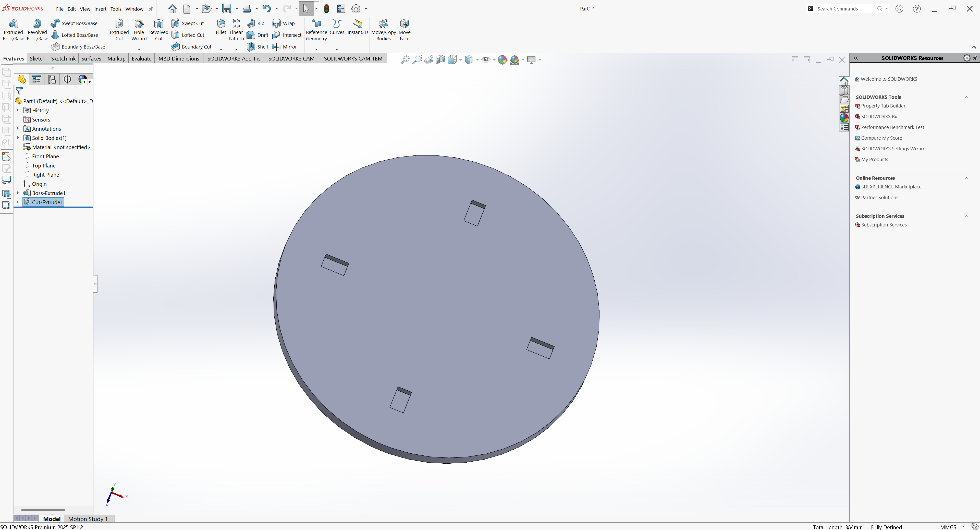The width and height of the screenshot is (980, 530).
Task: Click the Extruded Cut tool
Action: (119, 30)
